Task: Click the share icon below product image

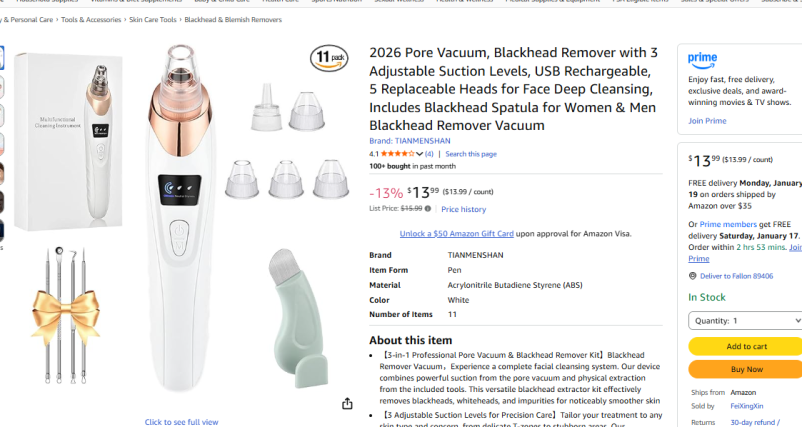Action: 347,403
